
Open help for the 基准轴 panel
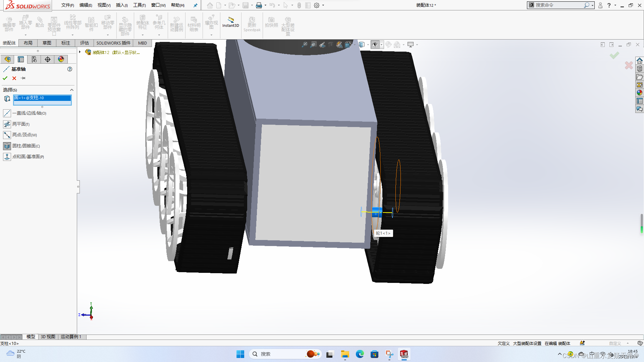tap(70, 69)
